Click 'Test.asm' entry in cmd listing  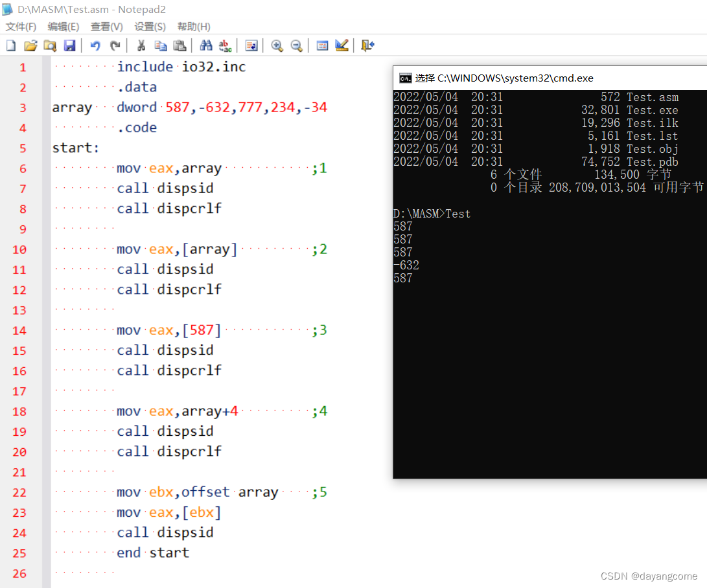(x=653, y=97)
